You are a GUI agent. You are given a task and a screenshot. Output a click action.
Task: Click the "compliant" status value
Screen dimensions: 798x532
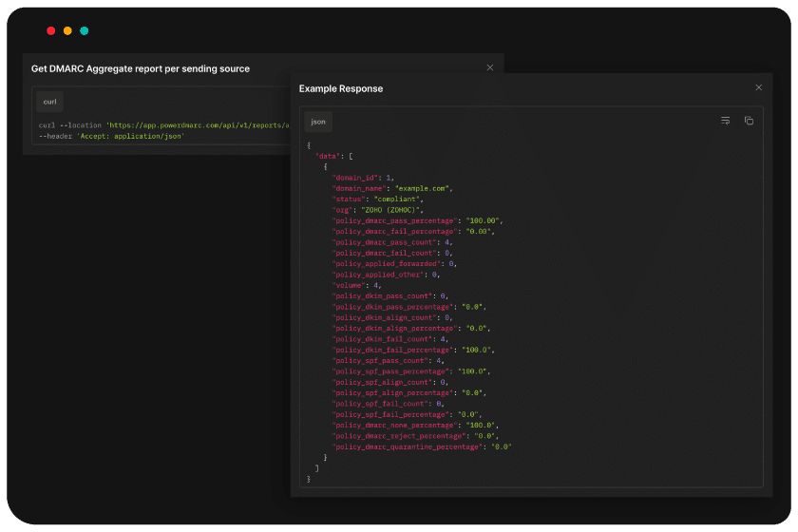click(397, 199)
